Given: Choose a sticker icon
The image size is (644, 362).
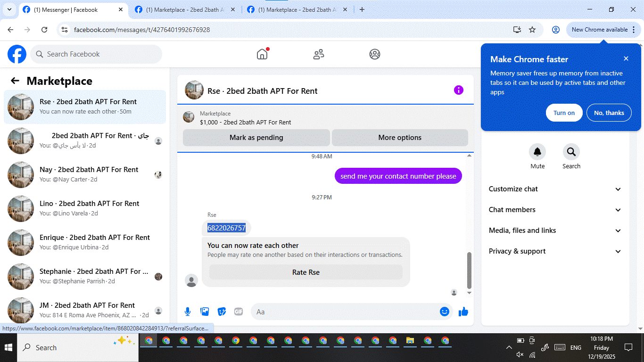Looking at the screenshot, I should [x=222, y=312].
